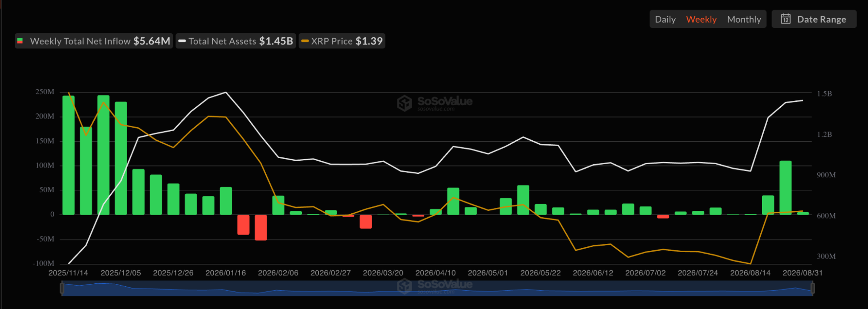
Task: Click the tall green bar above 2026/08/31 label
Action: pos(785,188)
